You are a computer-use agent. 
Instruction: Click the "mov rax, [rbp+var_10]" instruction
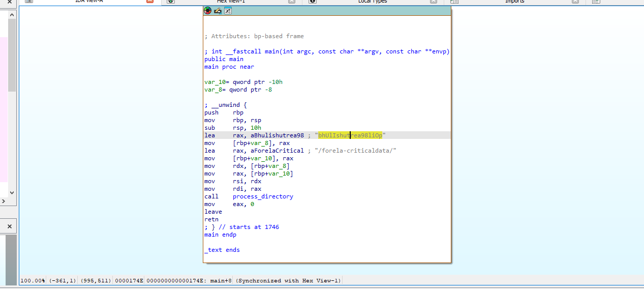pyautogui.click(x=249, y=174)
